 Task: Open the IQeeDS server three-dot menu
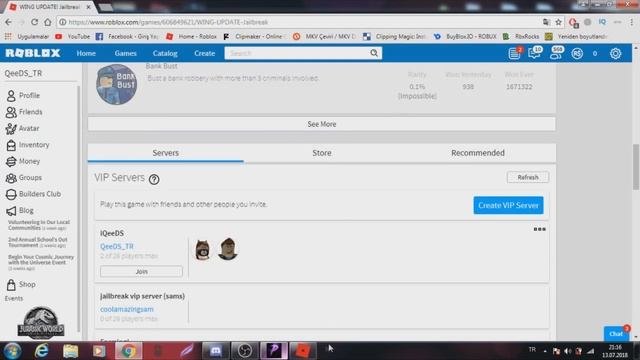pos(540,229)
